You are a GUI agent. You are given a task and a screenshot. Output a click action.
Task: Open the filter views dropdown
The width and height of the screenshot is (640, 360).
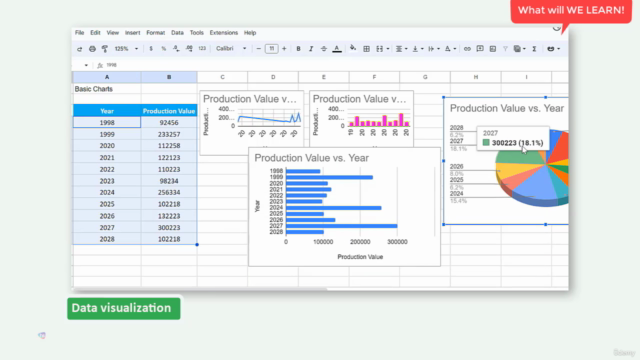(x=520, y=49)
